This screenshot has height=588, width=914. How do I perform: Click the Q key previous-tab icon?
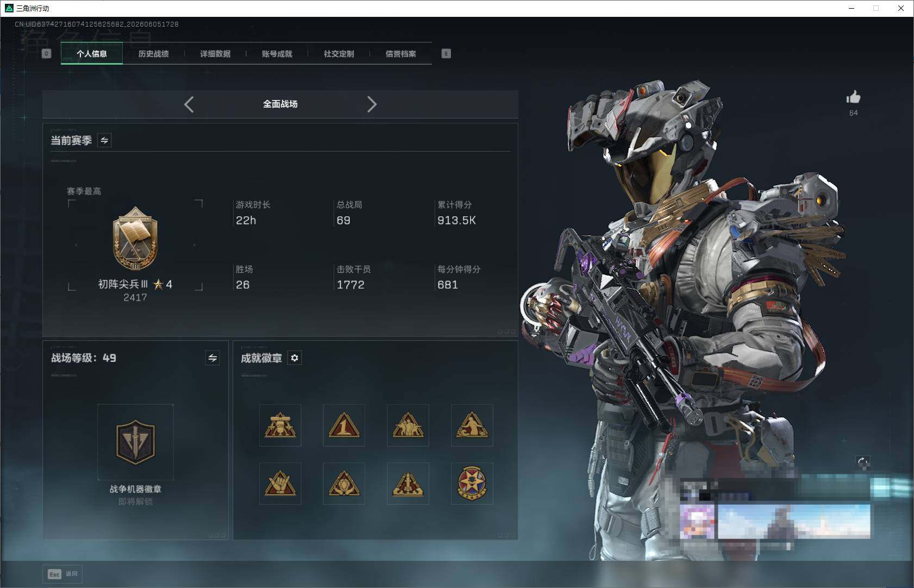pyautogui.click(x=46, y=53)
